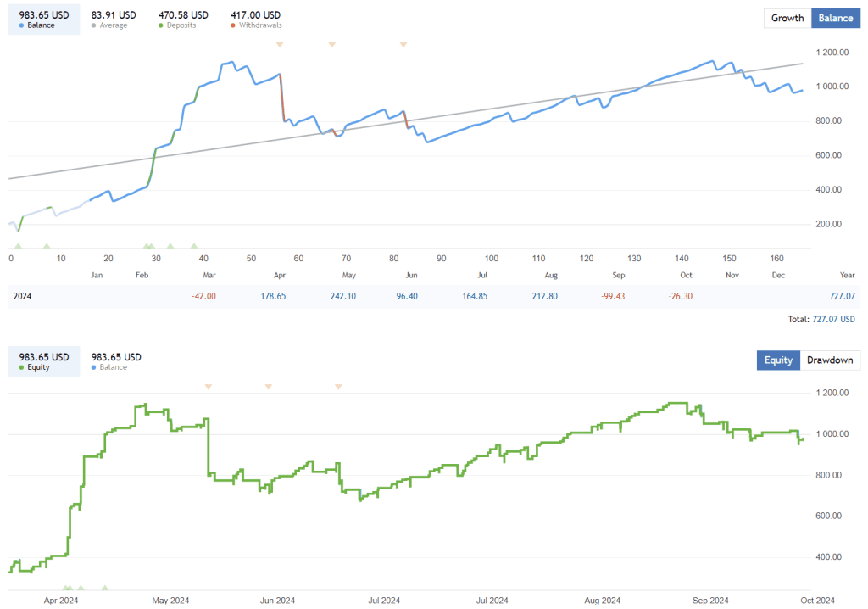
Task: Switch to the Growth tab
Action: [787, 18]
